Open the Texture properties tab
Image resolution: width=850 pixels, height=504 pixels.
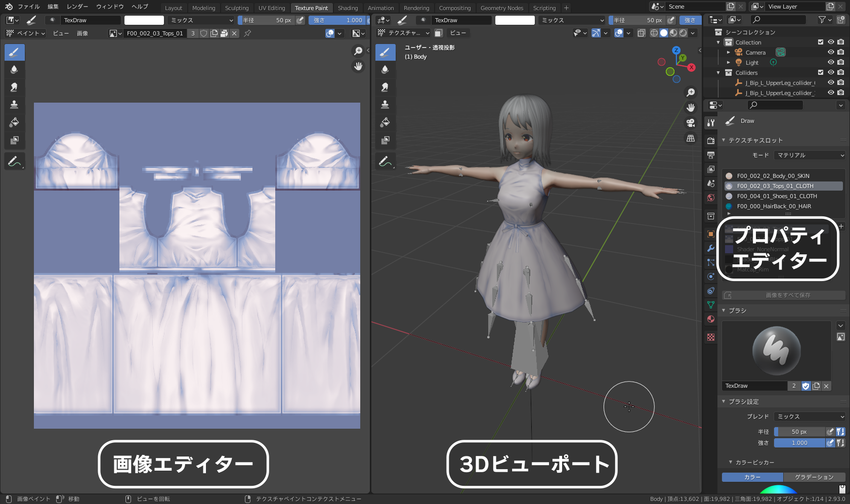[x=710, y=337]
